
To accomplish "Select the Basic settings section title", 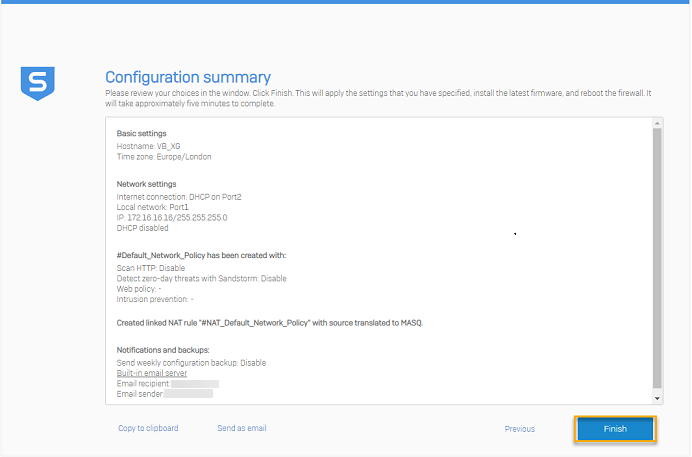I will (141, 134).
